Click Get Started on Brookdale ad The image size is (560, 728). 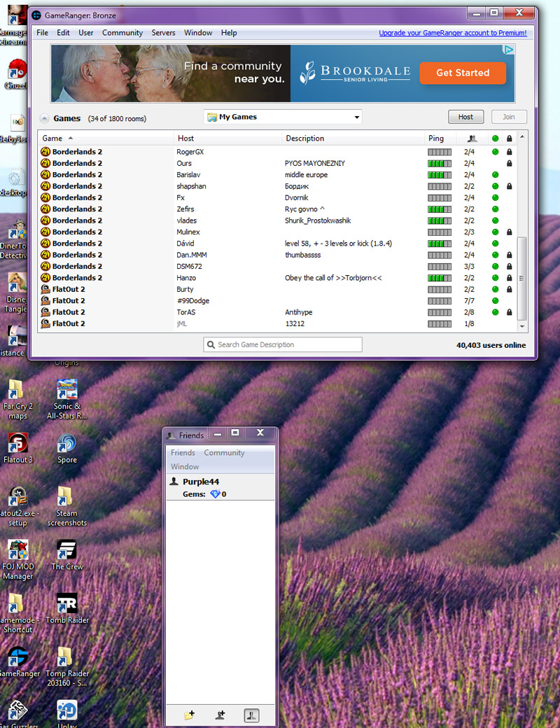click(463, 73)
